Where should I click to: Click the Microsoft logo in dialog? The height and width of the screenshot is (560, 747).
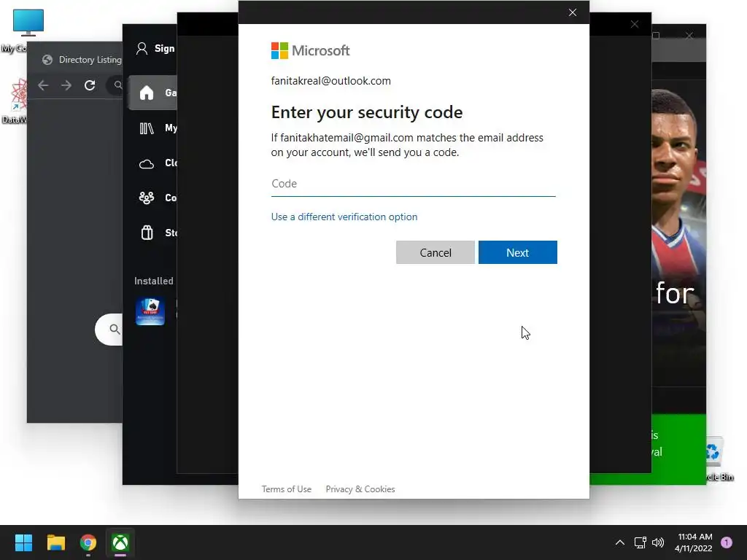pos(311,50)
